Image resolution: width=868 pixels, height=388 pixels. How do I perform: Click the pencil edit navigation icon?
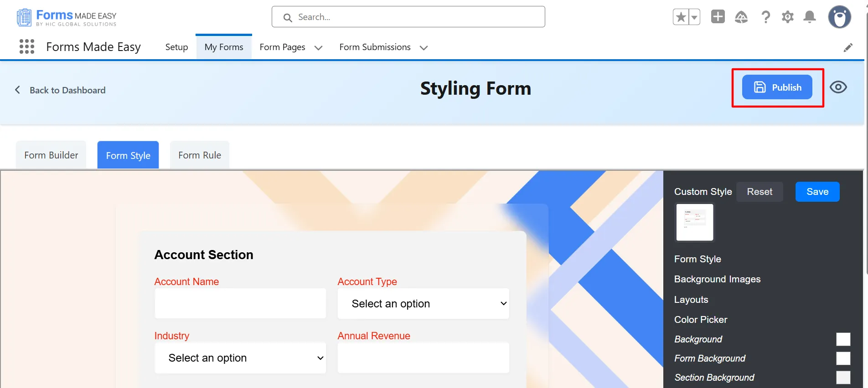point(848,47)
